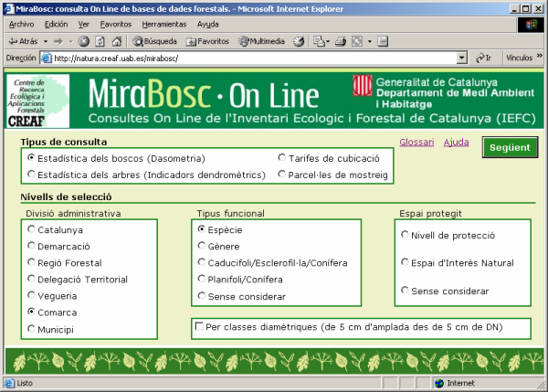The image size is (548, 392).
Task: Click the Internet zone globe in status bar
Action: (x=439, y=383)
